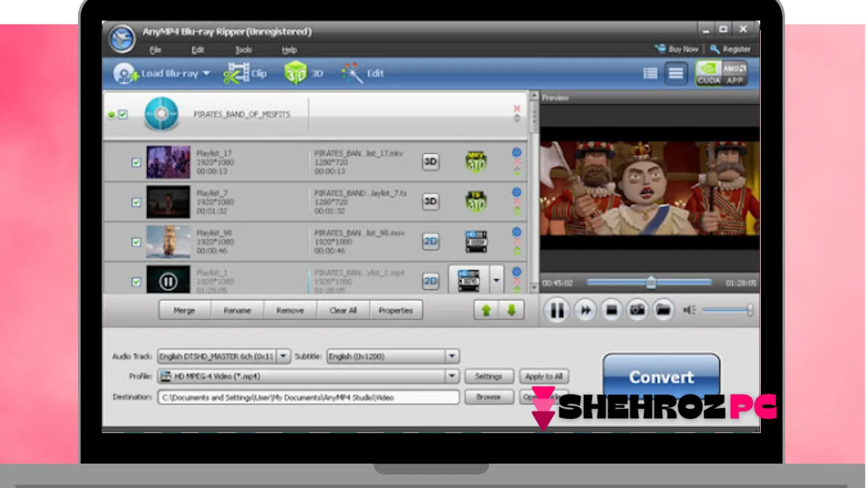Image resolution: width=868 pixels, height=488 pixels.
Task: Open the 3D settings tool
Action: (303, 73)
